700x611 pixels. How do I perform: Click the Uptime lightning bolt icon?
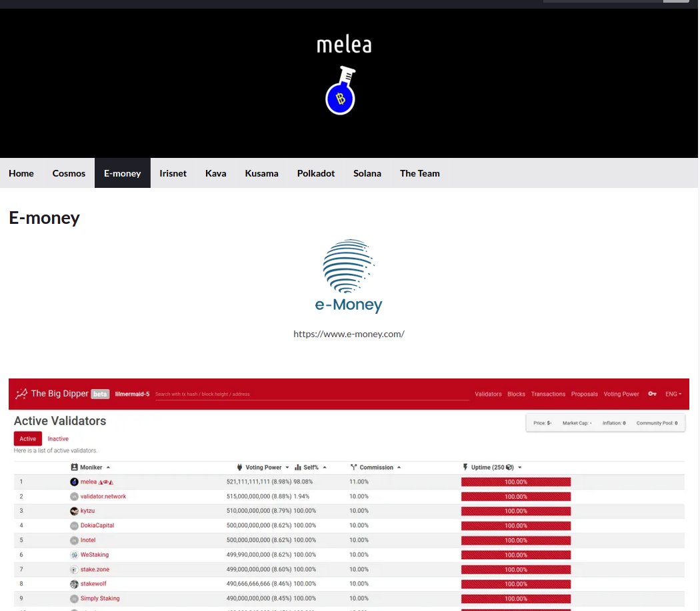click(x=465, y=467)
